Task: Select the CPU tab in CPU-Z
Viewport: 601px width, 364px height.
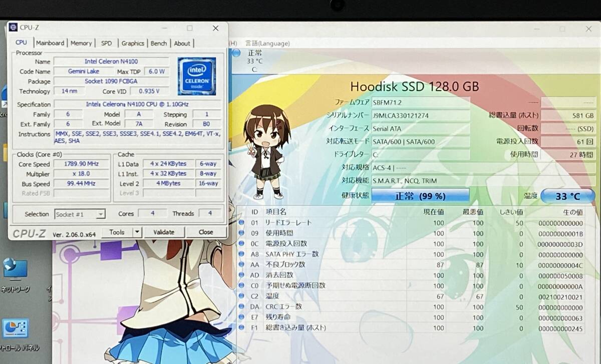Action: [x=22, y=43]
